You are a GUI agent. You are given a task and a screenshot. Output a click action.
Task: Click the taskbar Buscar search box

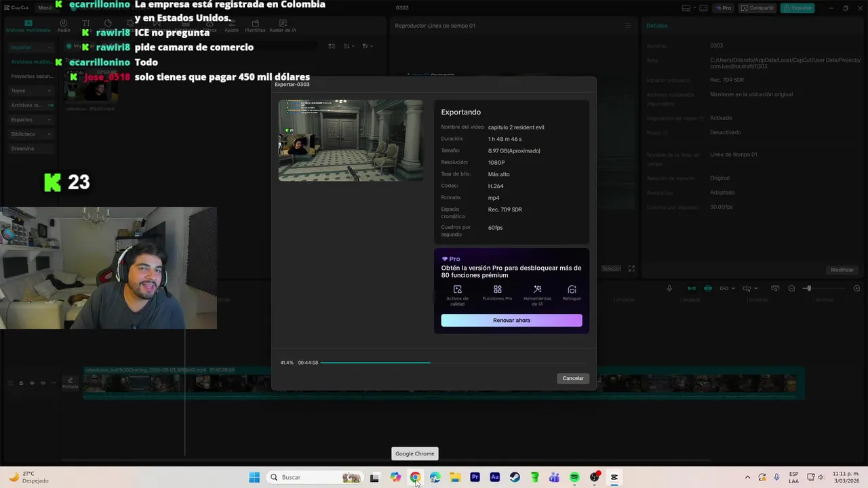pos(315,477)
